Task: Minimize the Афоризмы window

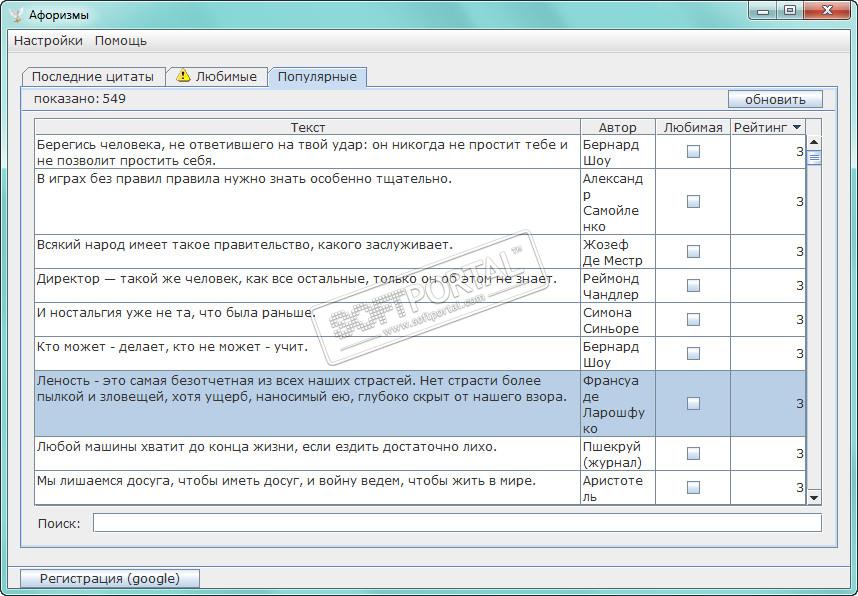Action: (763, 10)
